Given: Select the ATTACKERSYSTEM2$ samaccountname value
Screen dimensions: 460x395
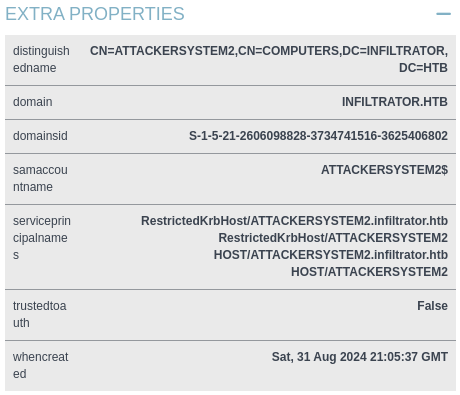Looking at the screenshot, I should [384, 170].
